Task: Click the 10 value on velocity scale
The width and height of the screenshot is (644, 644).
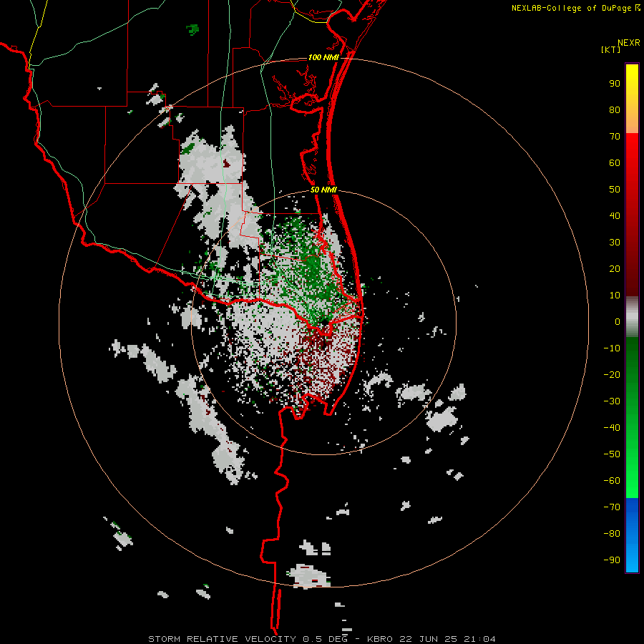Action: [615, 296]
